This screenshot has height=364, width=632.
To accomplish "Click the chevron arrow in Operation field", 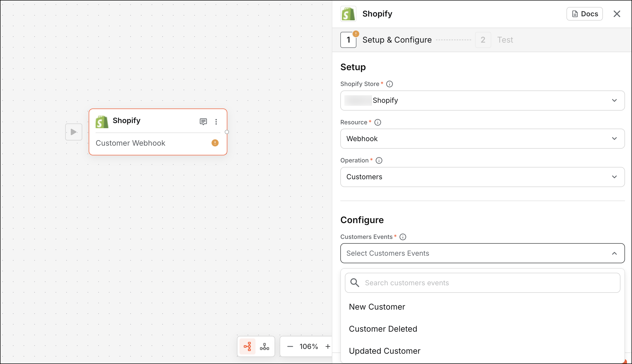I will click(614, 177).
